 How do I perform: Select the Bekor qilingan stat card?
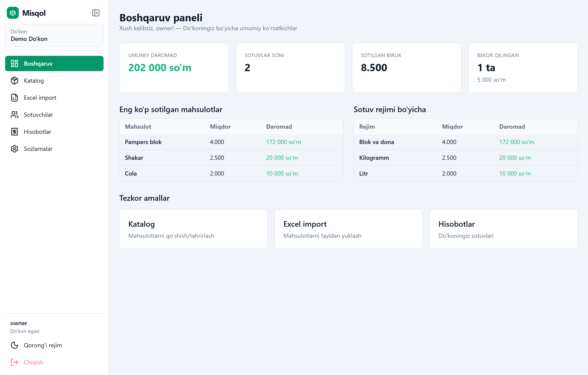coord(523,68)
